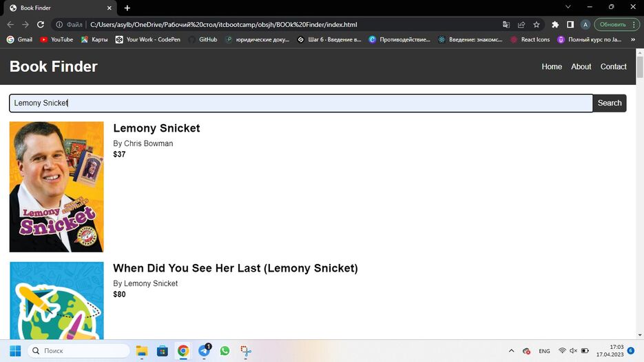Viewport: 644px width, 362px height.
Task: Click the Search button
Action: [610, 103]
